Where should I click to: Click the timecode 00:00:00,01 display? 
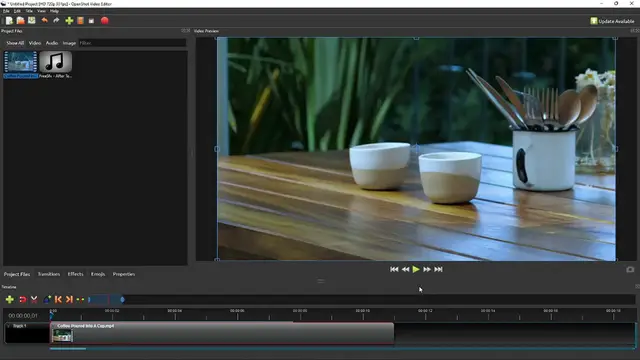[x=23, y=316]
